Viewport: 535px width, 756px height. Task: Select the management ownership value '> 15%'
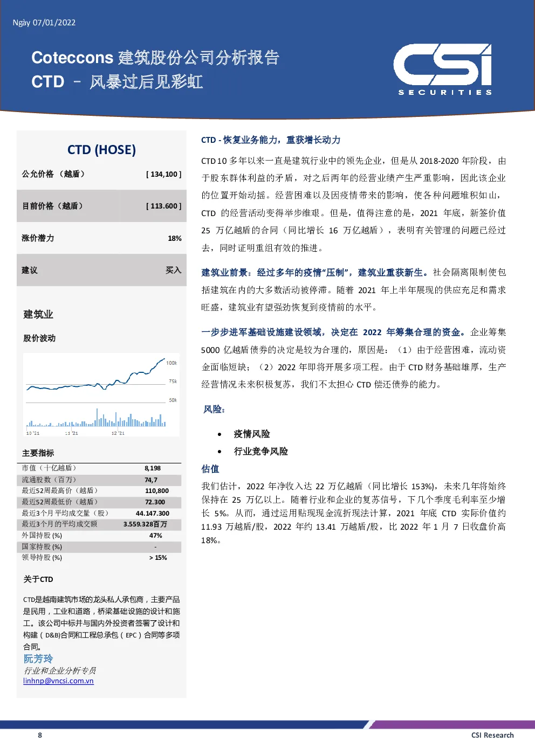(158, 558)
